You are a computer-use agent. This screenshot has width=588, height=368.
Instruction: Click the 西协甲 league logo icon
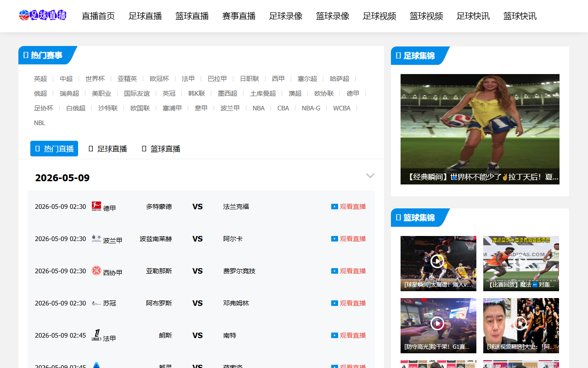pyautogui.click(x=96, y=270)
